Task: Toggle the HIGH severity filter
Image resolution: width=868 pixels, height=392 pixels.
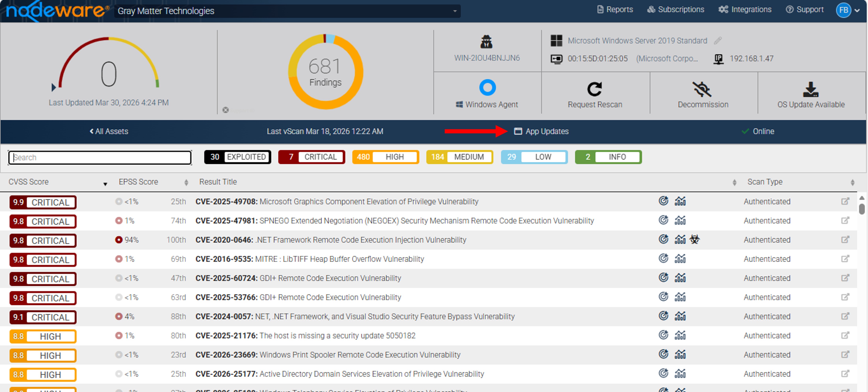Action: (x=385, y=157)
